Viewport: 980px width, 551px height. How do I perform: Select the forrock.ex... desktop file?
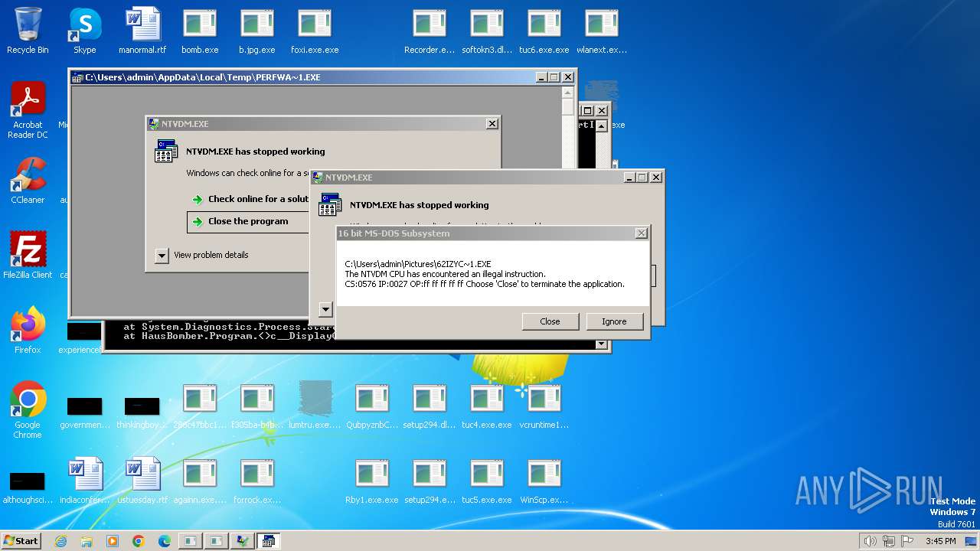pyautogui.click(x=257, y=481)
